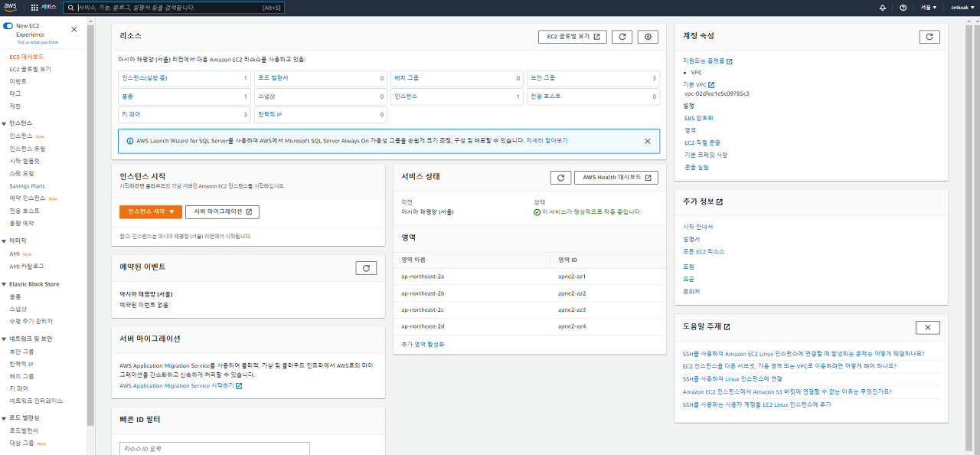
Task: Click 시작 안내서 link
Action: coord(697,227)
